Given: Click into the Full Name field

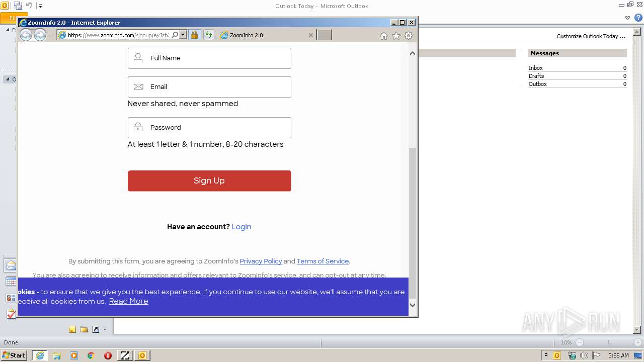Looking at the screenshot, I should pyautogui.click(x=209, y=58).
